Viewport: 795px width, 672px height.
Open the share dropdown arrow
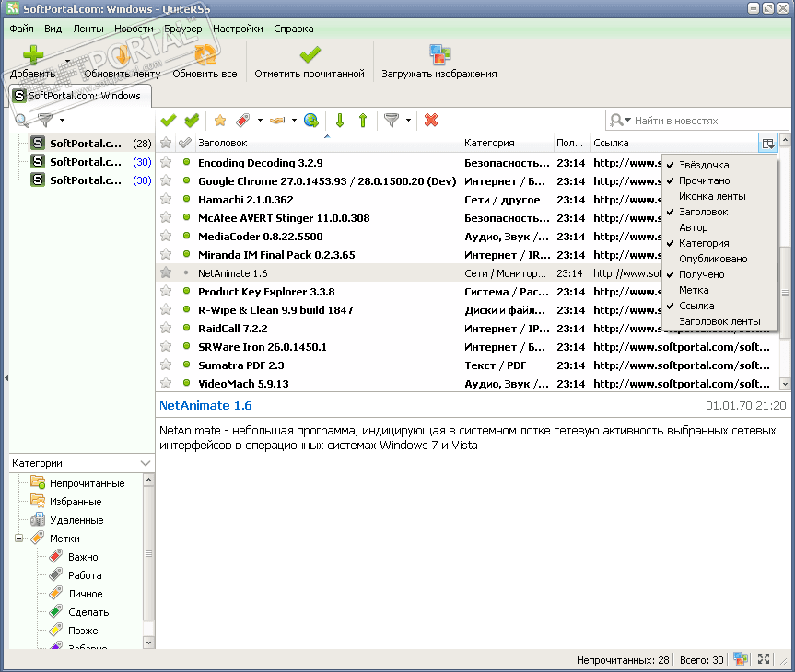294,120
